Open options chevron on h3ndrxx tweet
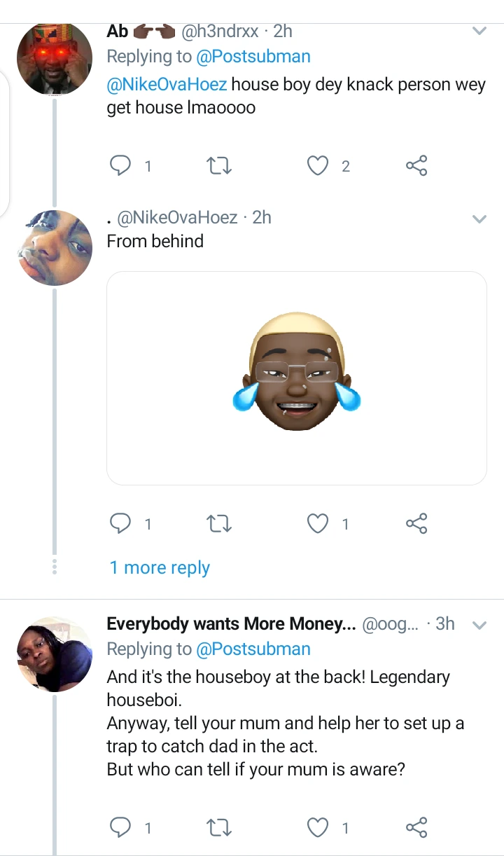 pos(479,32)
